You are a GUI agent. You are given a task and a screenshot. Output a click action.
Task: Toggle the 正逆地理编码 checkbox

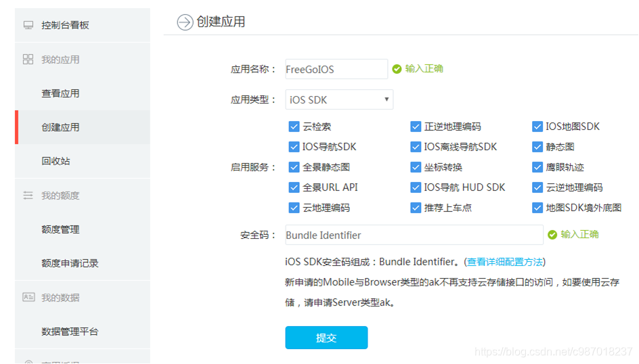coord(415,127)
